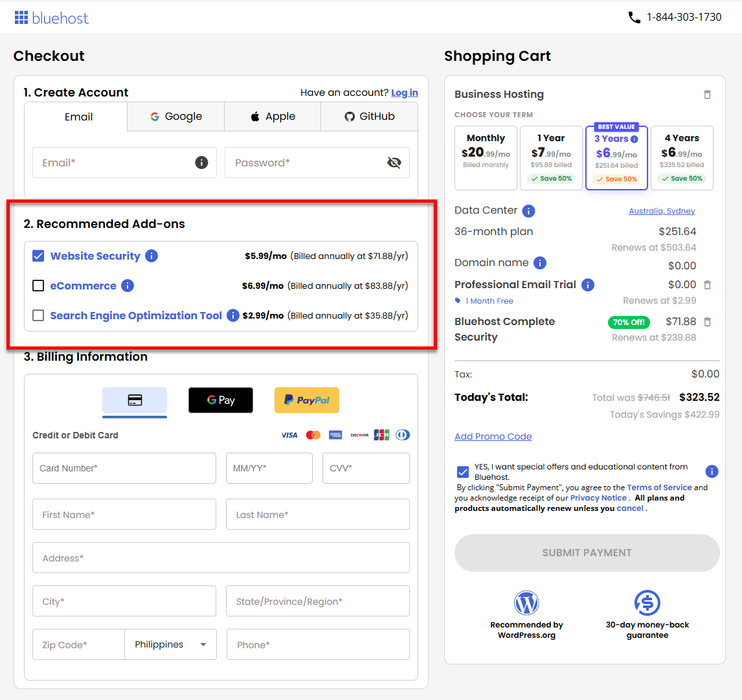This screenshot has height=700, width=742.
Task: Focus the MM/YY expiry field
Action: [x=269, y=468]
